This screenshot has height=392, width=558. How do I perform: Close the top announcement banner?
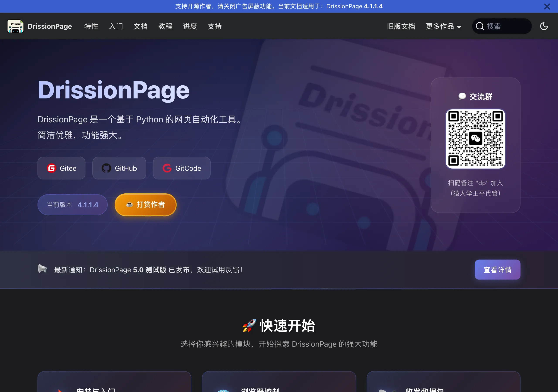click(547, 7)
